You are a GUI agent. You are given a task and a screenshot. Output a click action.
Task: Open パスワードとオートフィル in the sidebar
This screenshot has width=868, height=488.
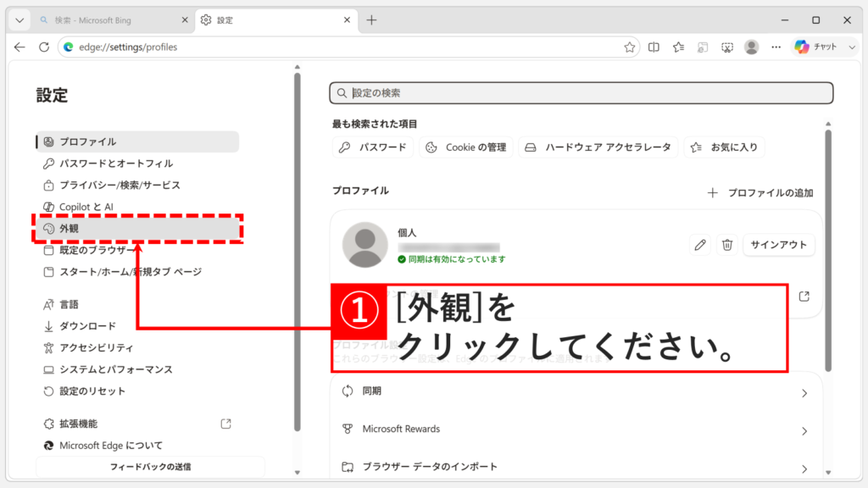(x=138, y=164)
